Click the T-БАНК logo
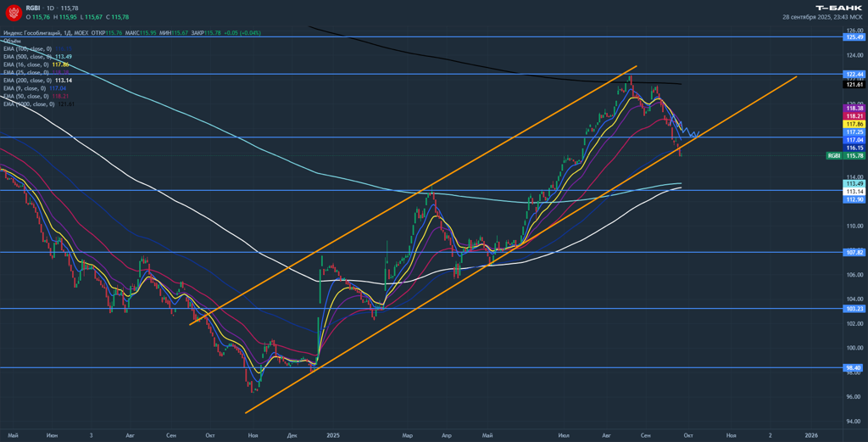The width and height of the screenshot is (868, 442). 838,8
